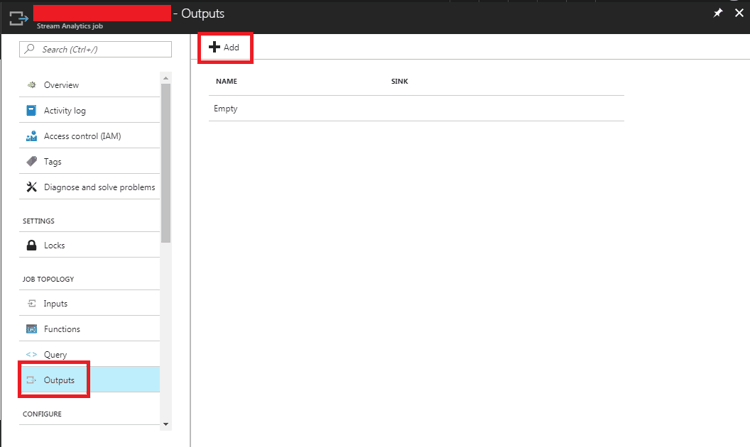Click the Inputs arrow icon
750x447 pixels.
(x=32, y=304)
